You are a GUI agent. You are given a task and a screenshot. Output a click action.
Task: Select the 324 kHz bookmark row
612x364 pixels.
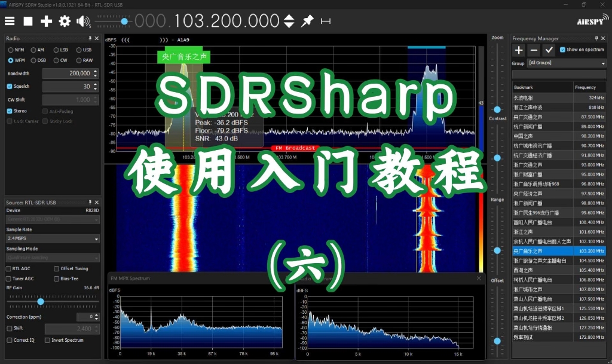[x=559, y=97]
